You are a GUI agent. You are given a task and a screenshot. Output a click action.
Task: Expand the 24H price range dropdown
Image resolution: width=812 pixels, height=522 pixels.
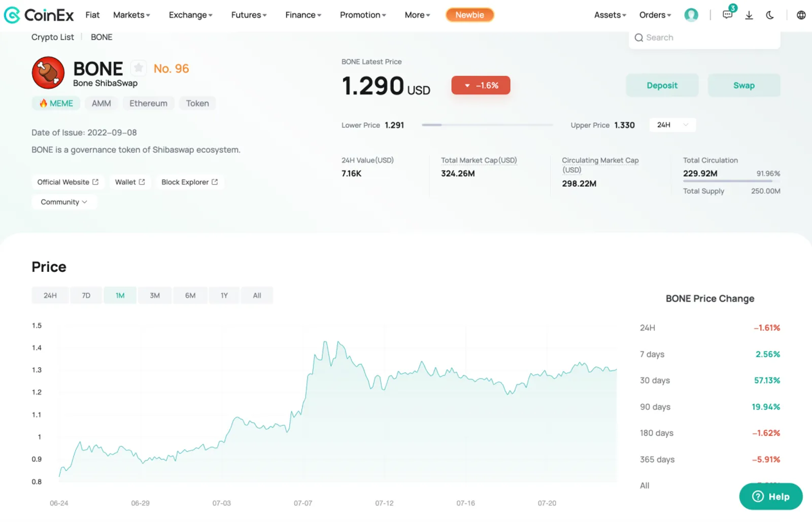pos(672,125)
